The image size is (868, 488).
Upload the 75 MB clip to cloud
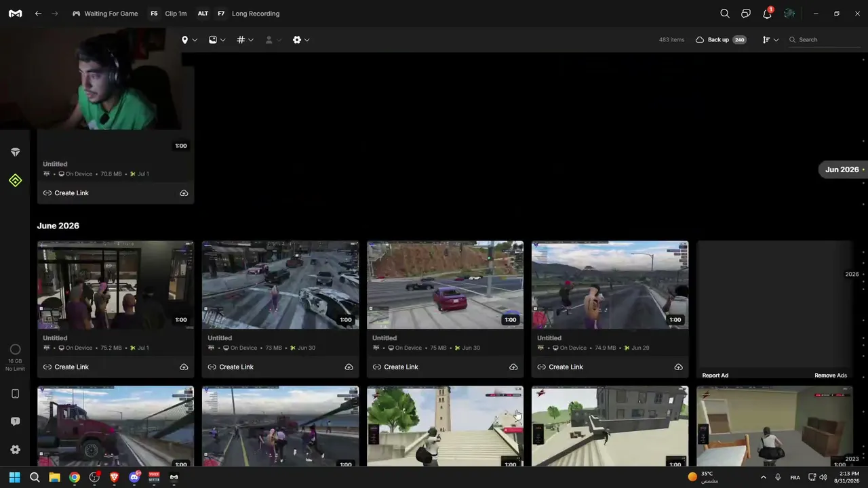pyautogui.click(x=513, y=367)
